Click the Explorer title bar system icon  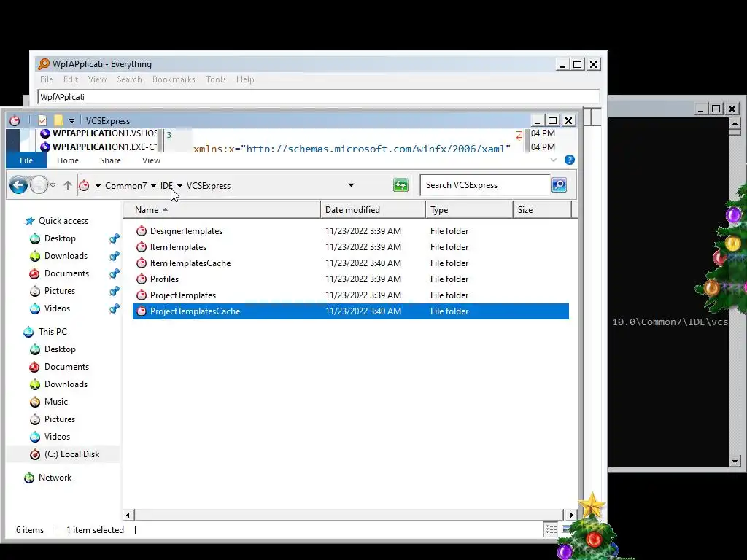[15, 120]
